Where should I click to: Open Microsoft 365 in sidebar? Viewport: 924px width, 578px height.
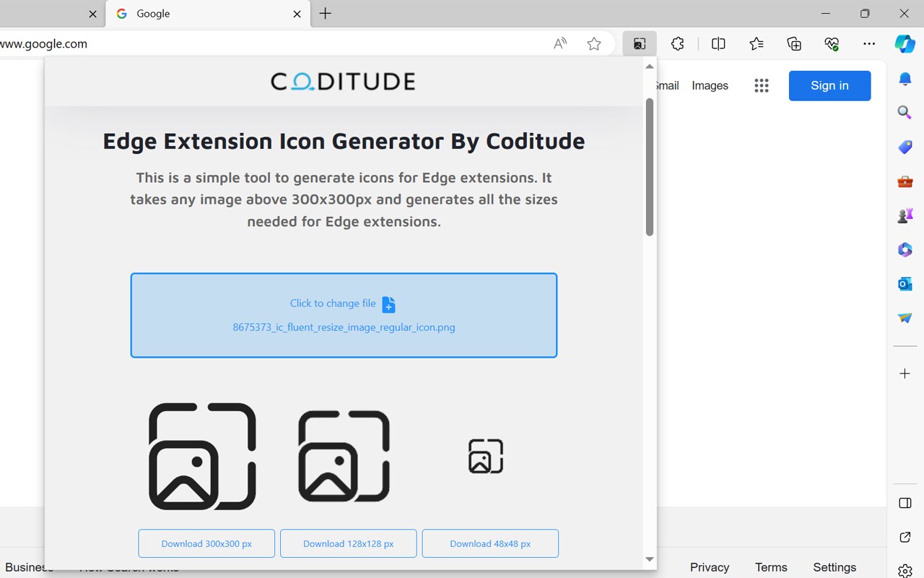905,250
